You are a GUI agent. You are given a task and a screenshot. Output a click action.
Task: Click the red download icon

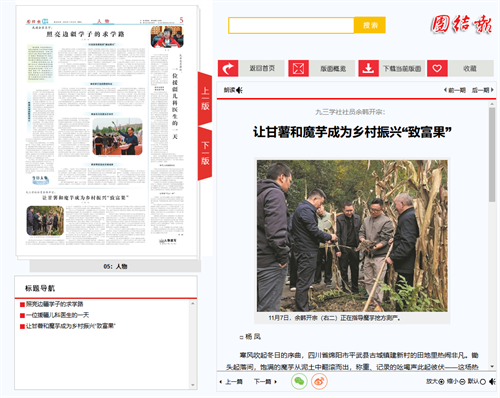point(368,69)
